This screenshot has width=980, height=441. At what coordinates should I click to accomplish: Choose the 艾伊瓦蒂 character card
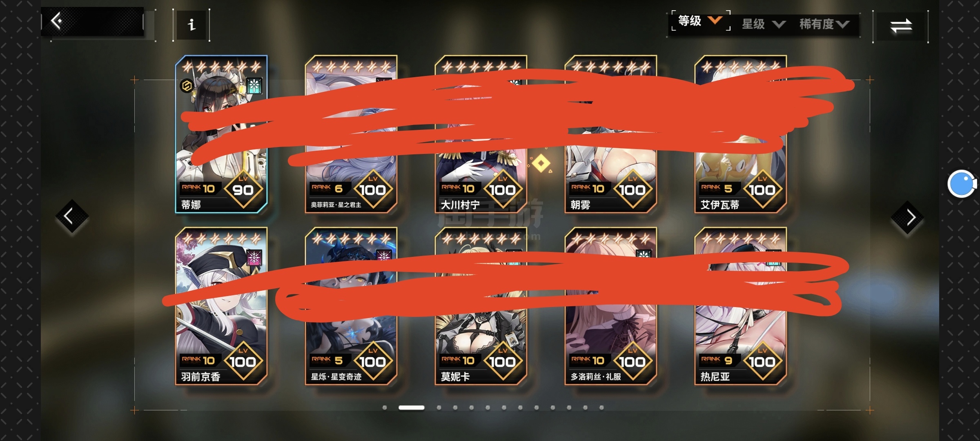[741, 134]
